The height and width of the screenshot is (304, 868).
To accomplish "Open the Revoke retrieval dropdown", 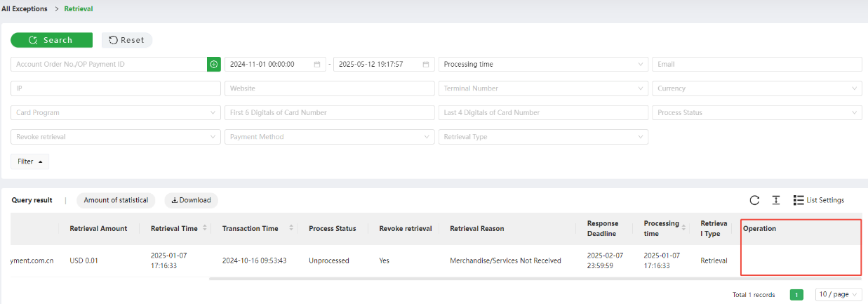I will tap(116, 137).
